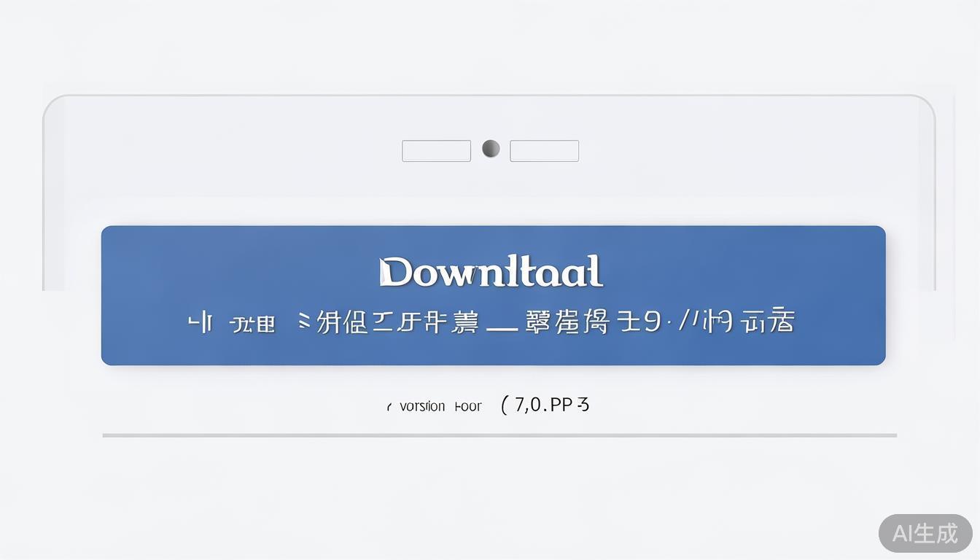Click the AI生成 watermark badge
The width and height of the screenshot is (980, 560).
925,533
